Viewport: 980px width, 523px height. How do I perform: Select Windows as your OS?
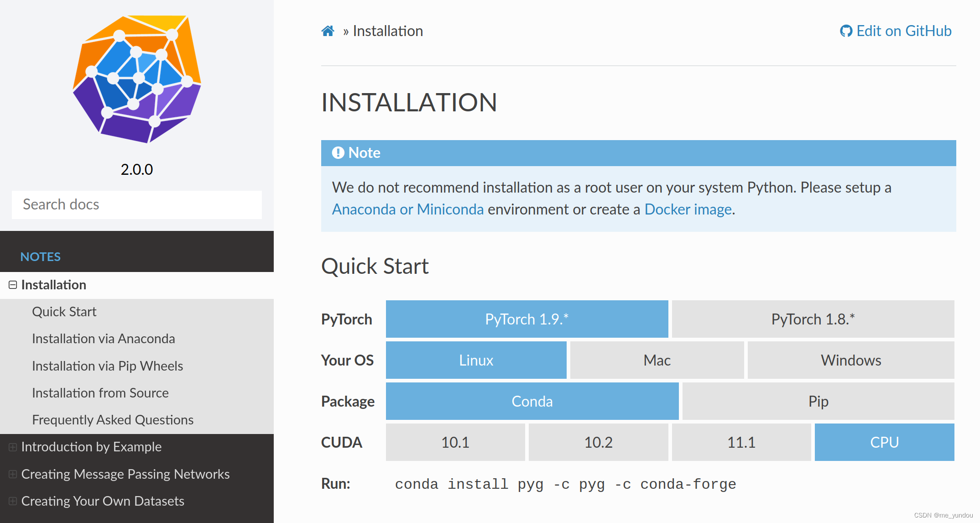pos(850,360)
